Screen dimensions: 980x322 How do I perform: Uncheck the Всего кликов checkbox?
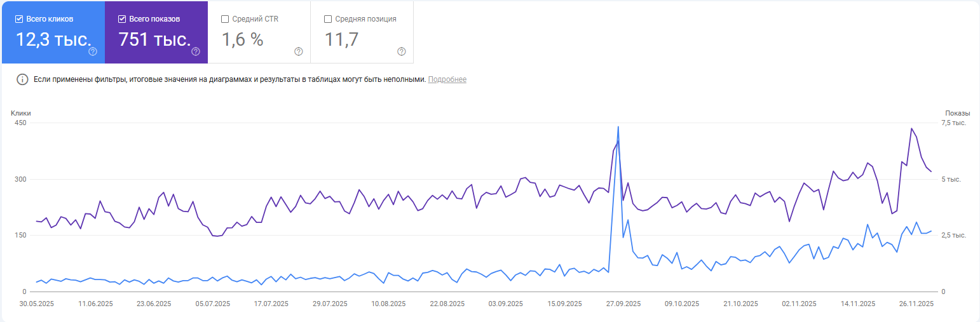tap(19, 19)
